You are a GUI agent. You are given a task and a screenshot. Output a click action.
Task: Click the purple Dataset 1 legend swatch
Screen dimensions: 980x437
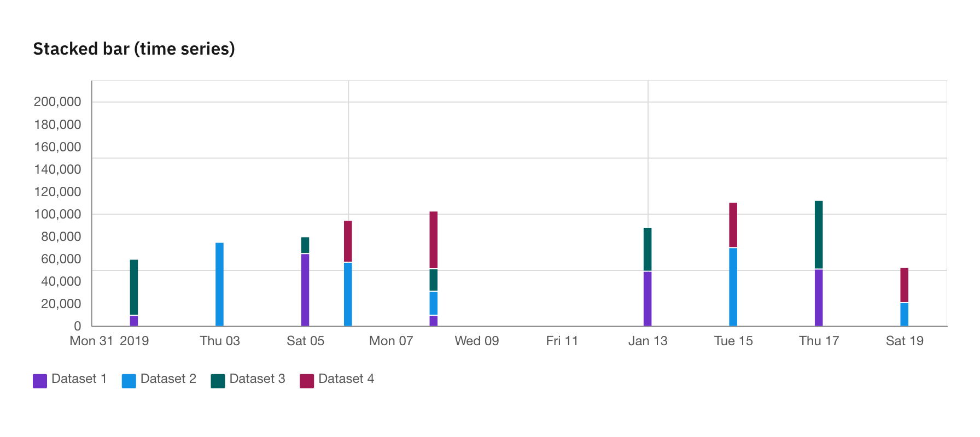point(40,381)
